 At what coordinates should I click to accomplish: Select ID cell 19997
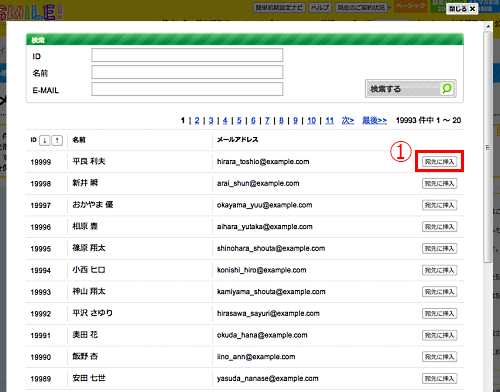41,206
